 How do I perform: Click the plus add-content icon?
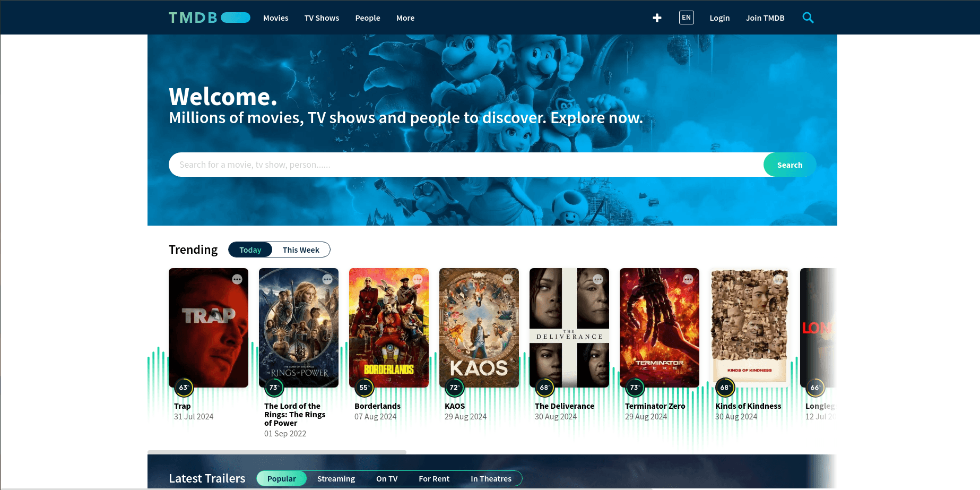pyautogui.click(x=657, y=18)
